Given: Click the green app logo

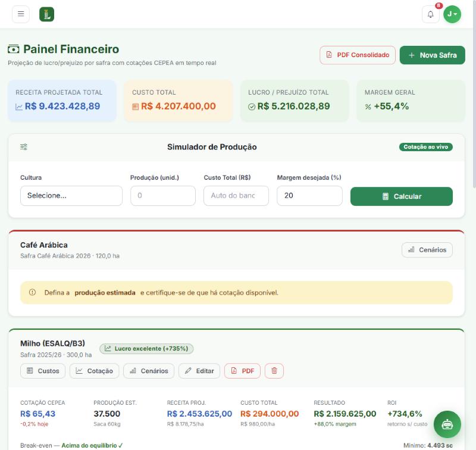Looking at the screenshot, I should pyautogui.click(x=47, y=14).
